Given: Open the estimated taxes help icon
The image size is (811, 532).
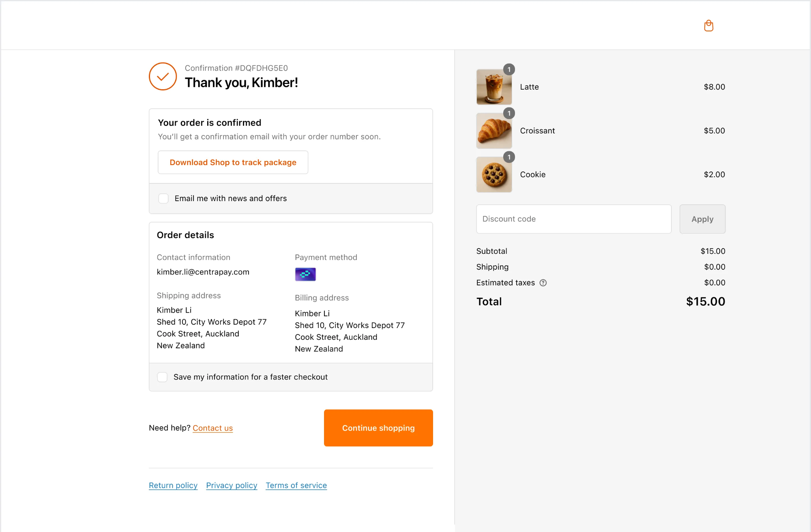Looking at the screenshot, I should tap(543, 283).
